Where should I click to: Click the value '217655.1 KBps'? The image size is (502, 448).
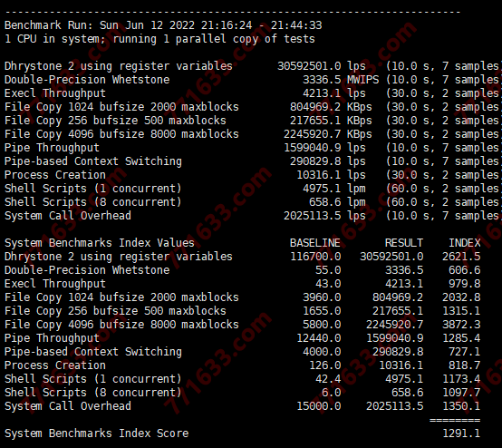click(331, 121)
